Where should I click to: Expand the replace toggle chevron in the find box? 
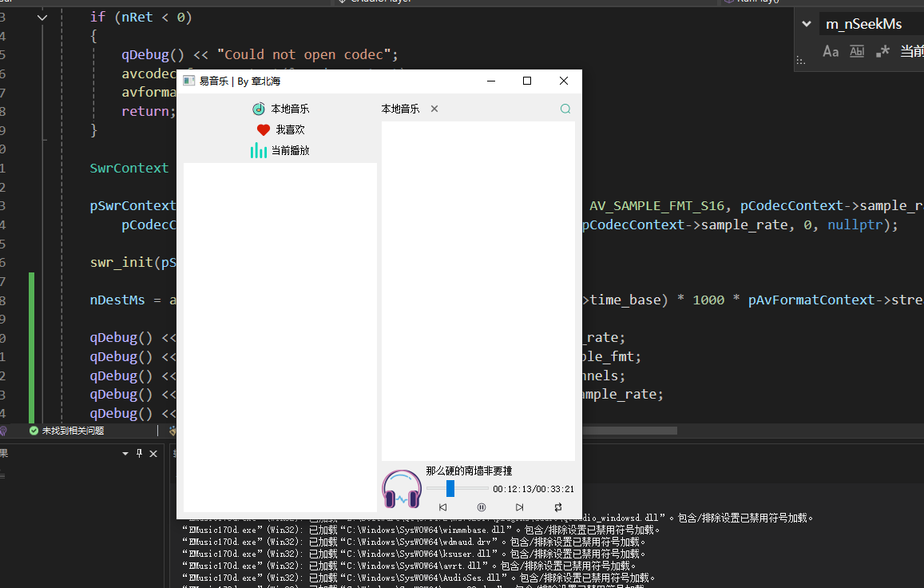tap(807, 24)
